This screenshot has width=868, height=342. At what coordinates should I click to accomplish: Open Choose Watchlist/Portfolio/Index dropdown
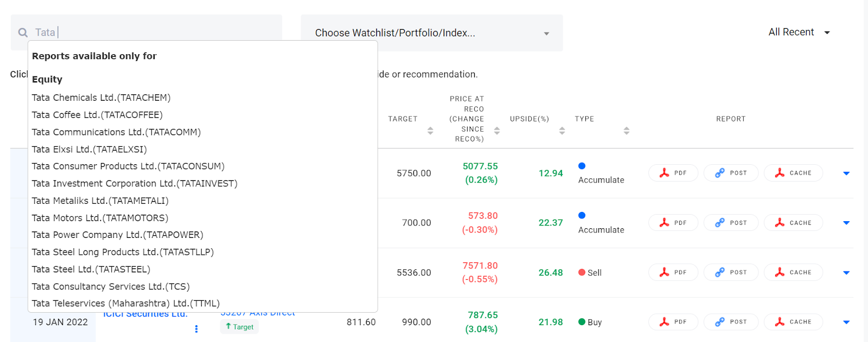tap(432, 33)
